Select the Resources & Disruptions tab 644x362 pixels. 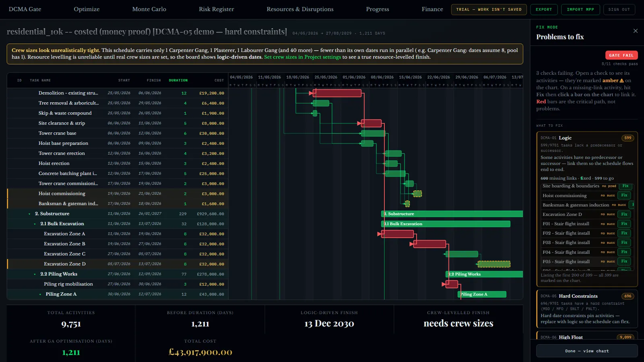tap(300, 9)
